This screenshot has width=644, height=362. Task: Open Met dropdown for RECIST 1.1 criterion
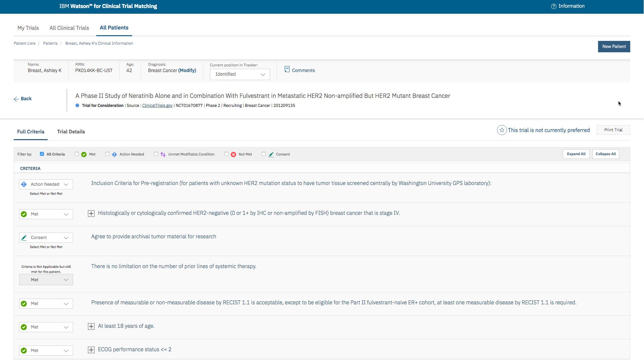tap(46, 304)
